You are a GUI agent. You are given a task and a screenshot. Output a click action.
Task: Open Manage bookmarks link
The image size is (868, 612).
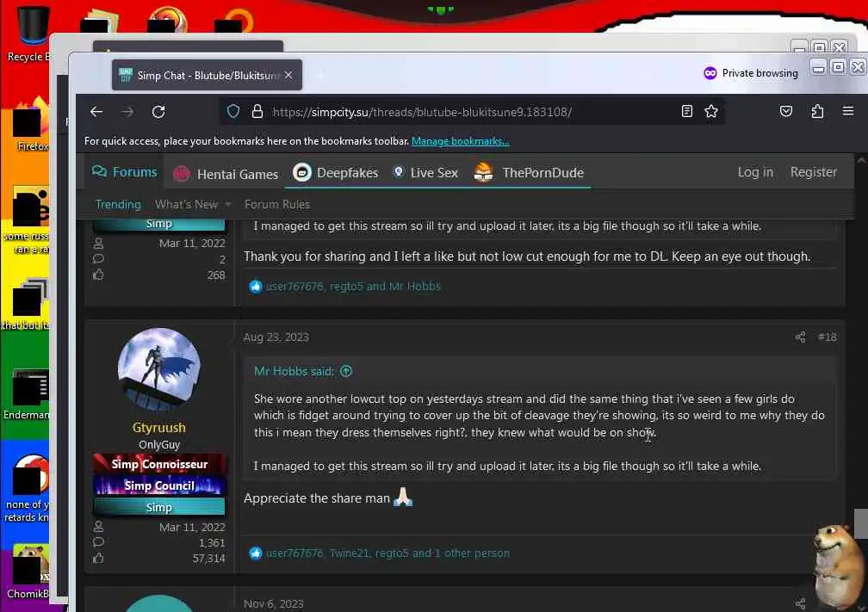coord(461,141)
